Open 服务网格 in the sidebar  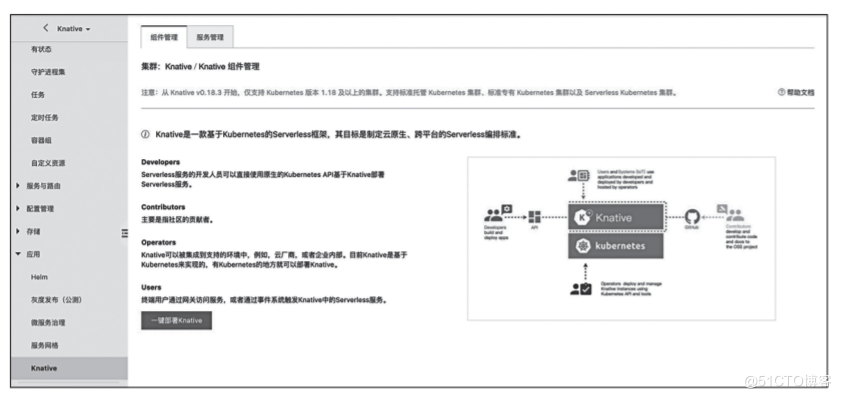pyautogui.click(x=45, y=345)
